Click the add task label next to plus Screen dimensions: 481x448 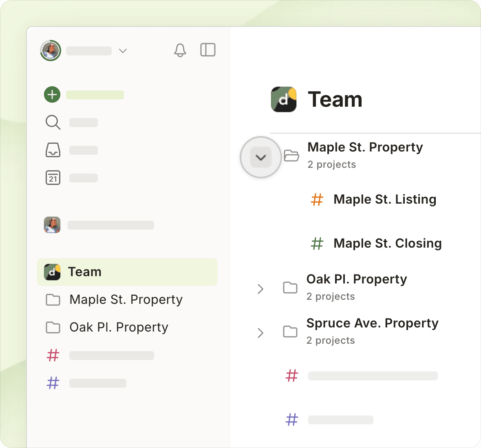click(x=95, y=94)
